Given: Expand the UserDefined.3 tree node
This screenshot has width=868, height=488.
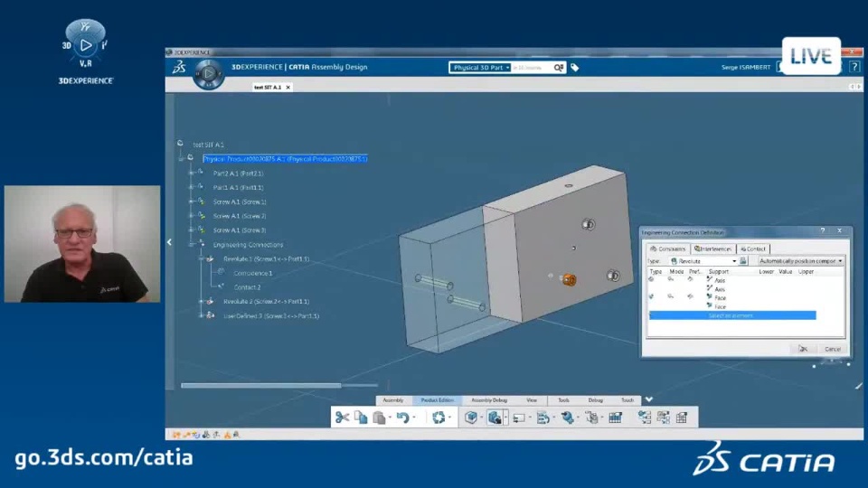Looking at the screenshot, I should coord(202,315).
